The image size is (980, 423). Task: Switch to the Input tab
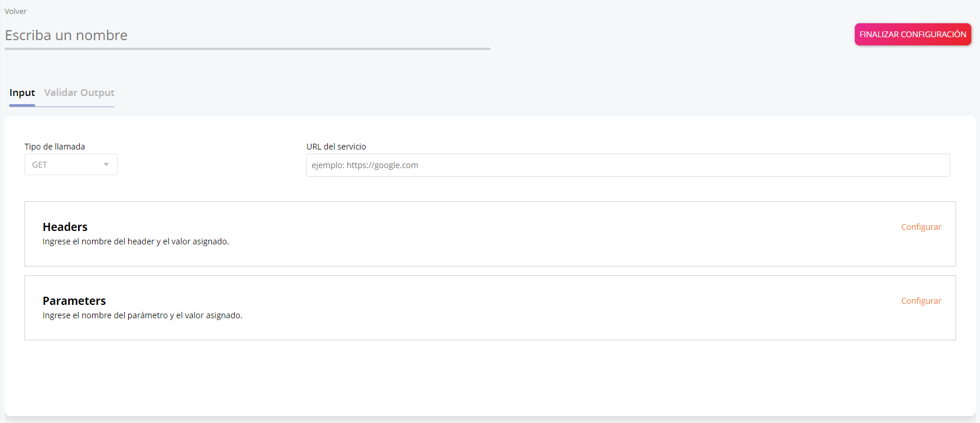tap(22, 93)
